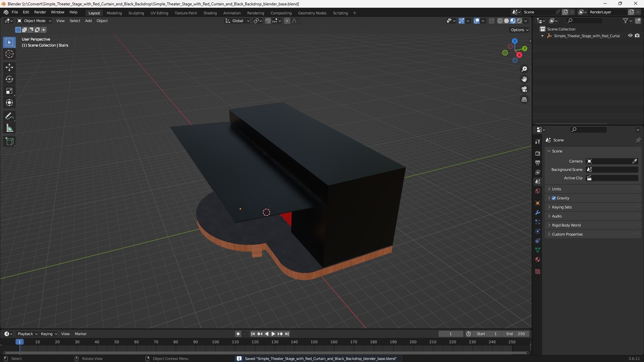Select the Scale tool
644x362 pixels.
9,91
